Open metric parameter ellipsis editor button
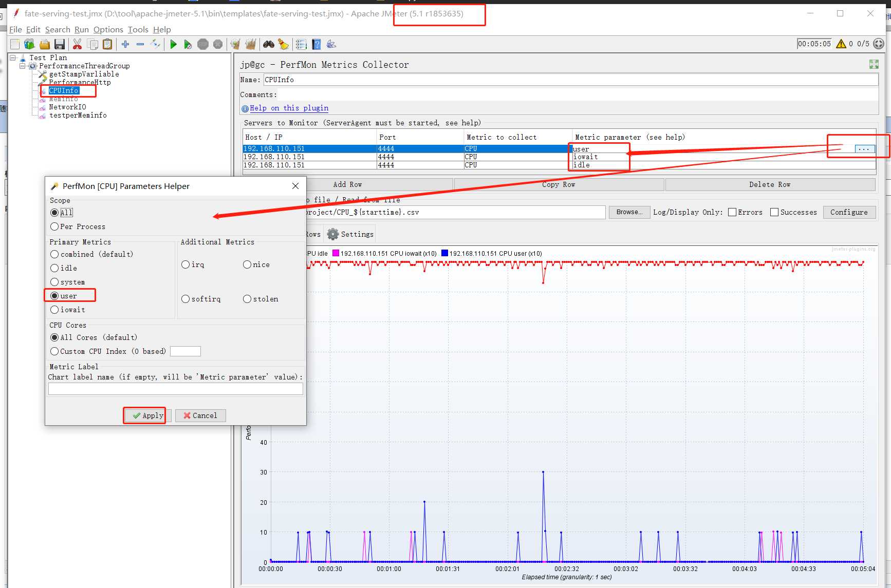Viewport: 891px width, 588px height. pyautogui.click(x=864, y=149)
